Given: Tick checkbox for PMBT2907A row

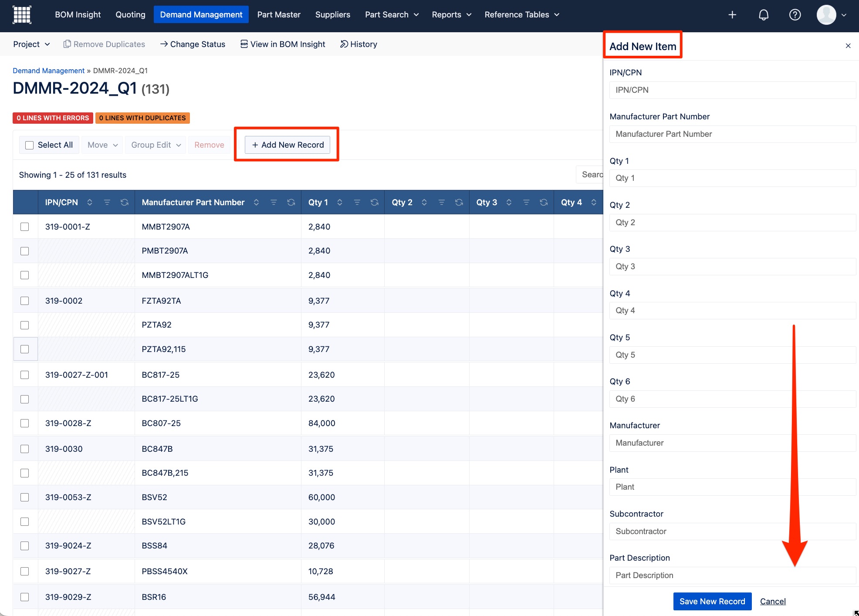Looking at the screenshot, I should 25,251.
